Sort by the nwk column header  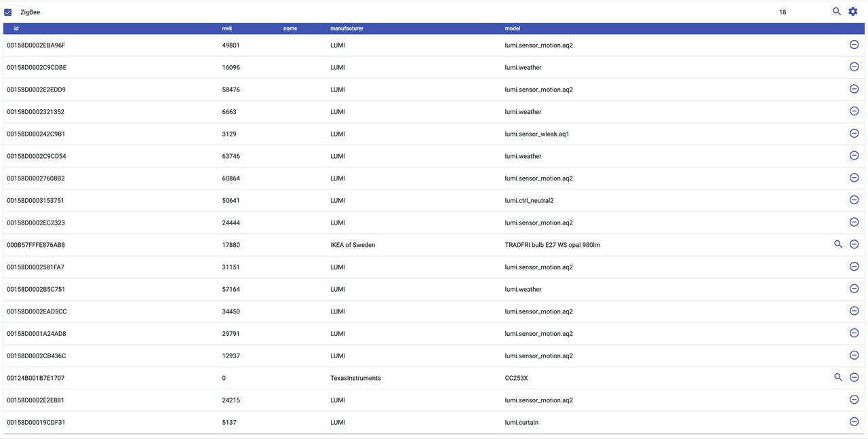(227, 28)
